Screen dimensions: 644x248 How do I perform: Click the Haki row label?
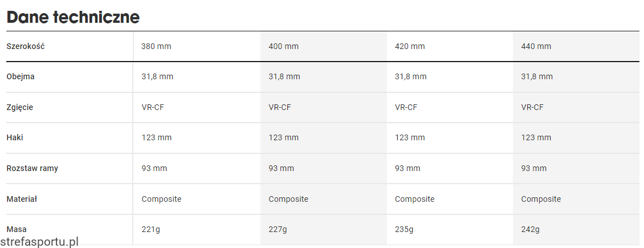click(15, 137)
